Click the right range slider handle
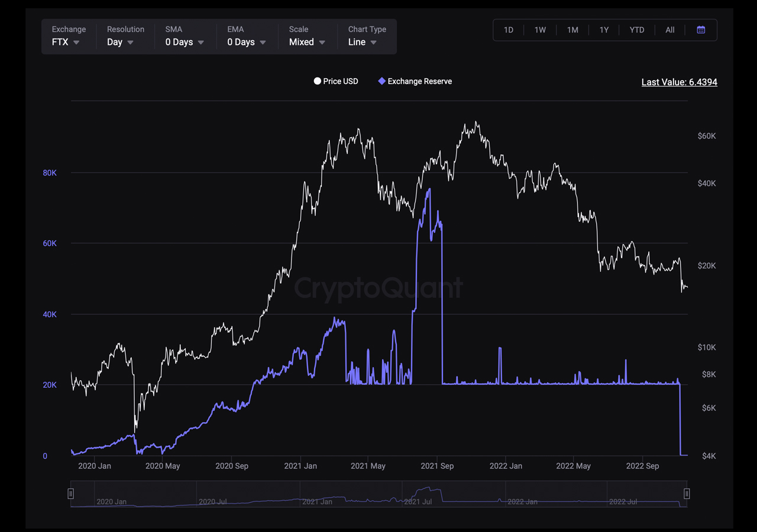757x532 pixels. (x=687, y=494)
